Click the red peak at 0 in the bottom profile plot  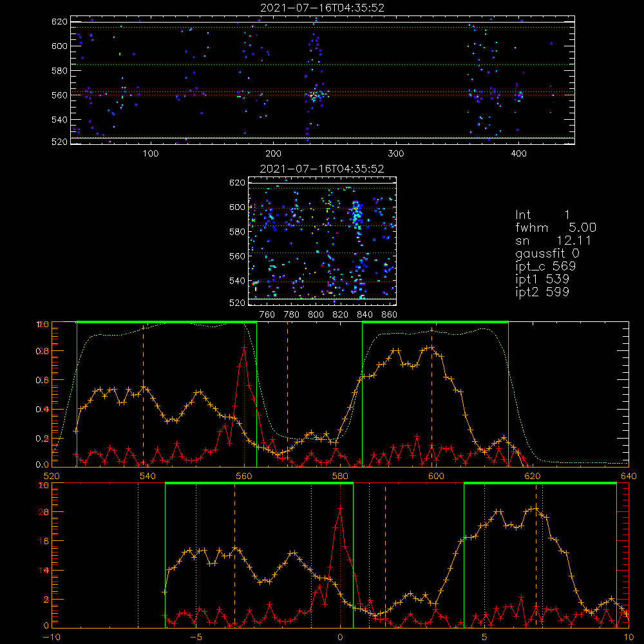340,509
